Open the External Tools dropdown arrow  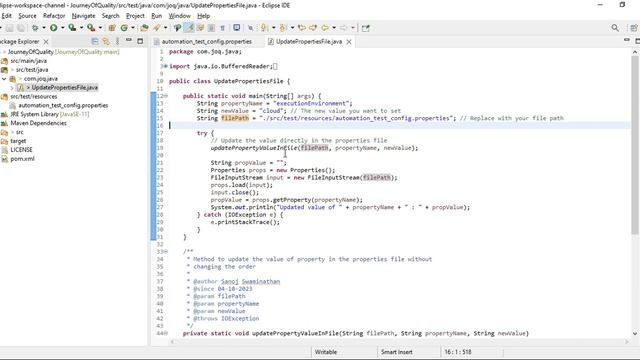click(x=100, y=28)
